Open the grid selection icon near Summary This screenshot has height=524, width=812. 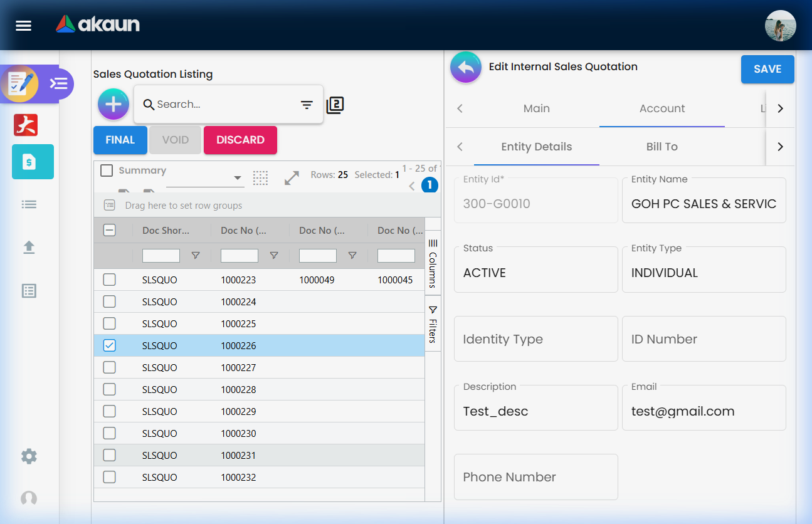click(x=260, y=177)
